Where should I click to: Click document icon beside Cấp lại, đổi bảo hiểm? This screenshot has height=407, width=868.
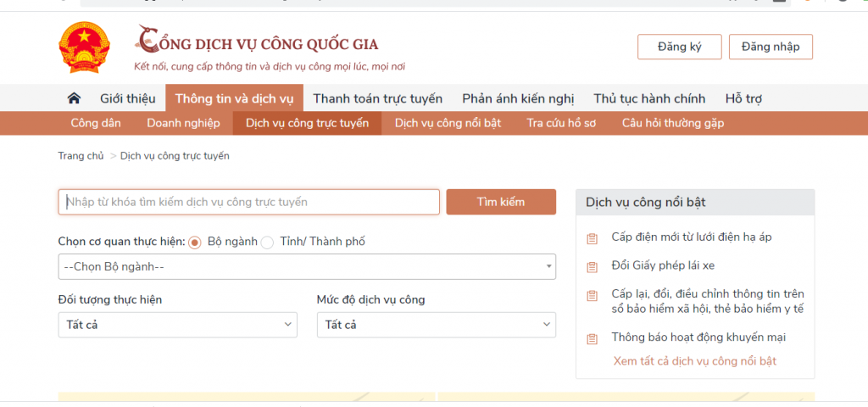click(x=593, y=295)
